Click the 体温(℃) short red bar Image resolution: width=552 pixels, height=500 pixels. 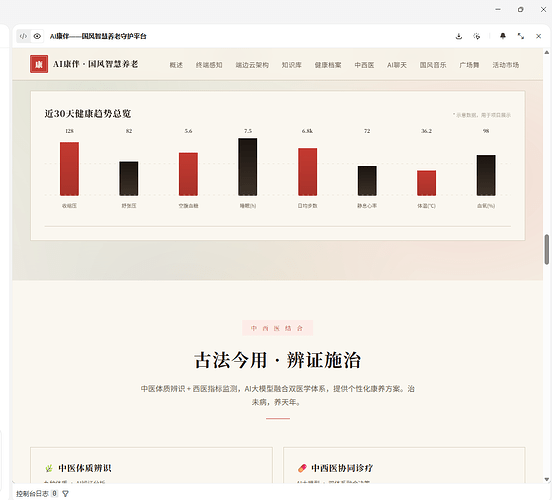point(426,183)
